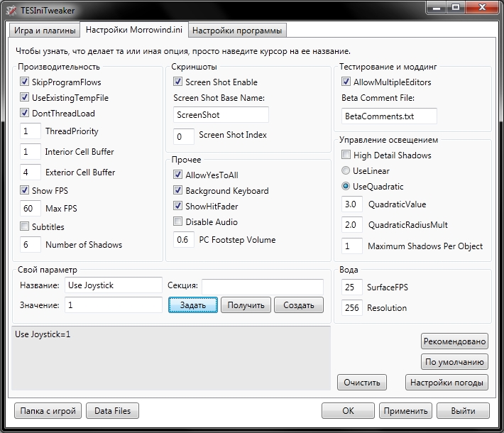Click the Number of Shadows label
Image resolution: width=504 pixels, height=433 pixels.
pyautogui.click(x=84, y=245)
